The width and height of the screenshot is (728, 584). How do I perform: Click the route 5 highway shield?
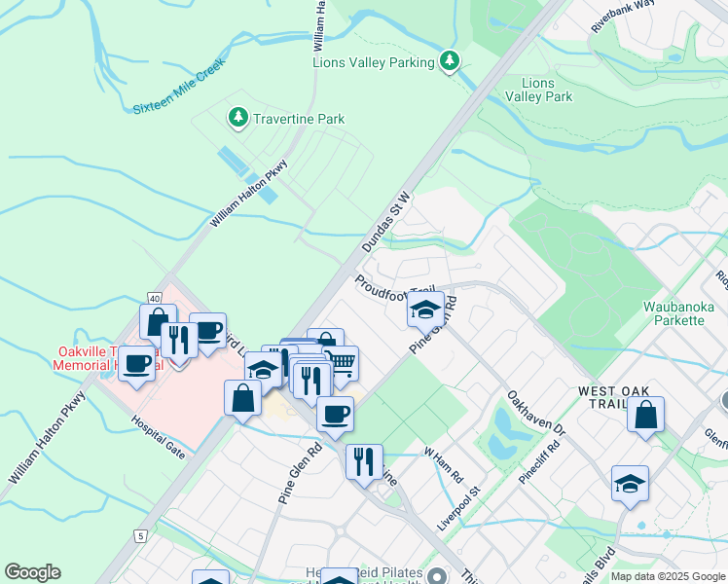pyautogui.click(x=140, y=536)
